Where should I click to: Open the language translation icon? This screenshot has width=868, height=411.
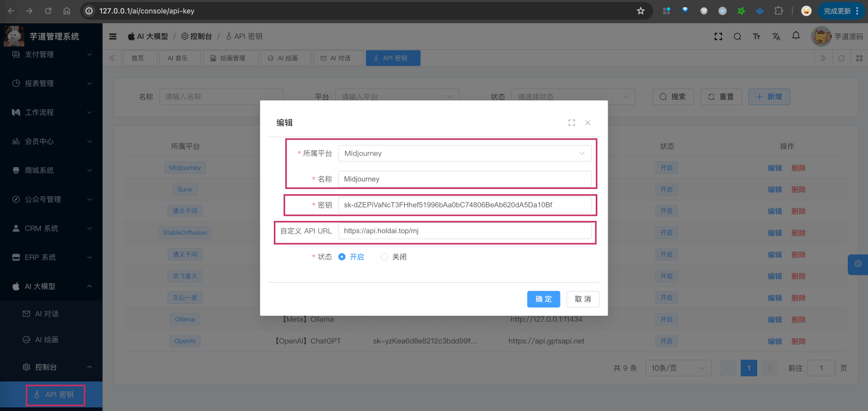point(776,36)
